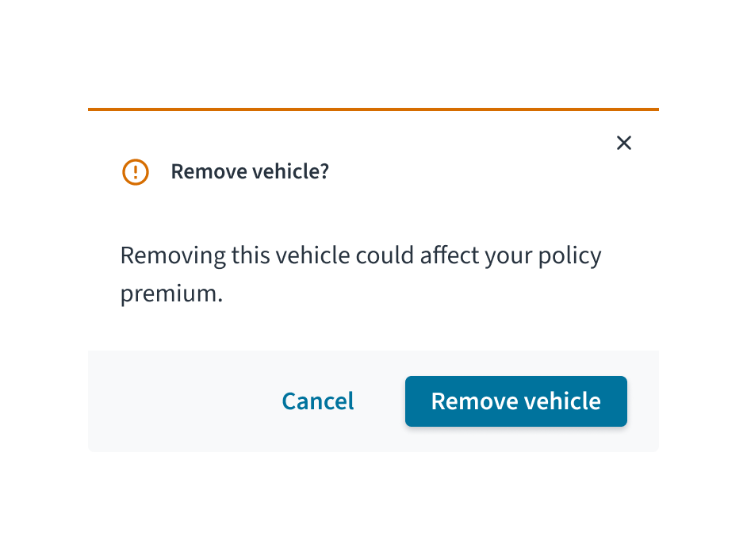Click the word "policy" in the warning text
Image resolution: width=747 pixels, height=560 pixels.
tap(570, 256)
